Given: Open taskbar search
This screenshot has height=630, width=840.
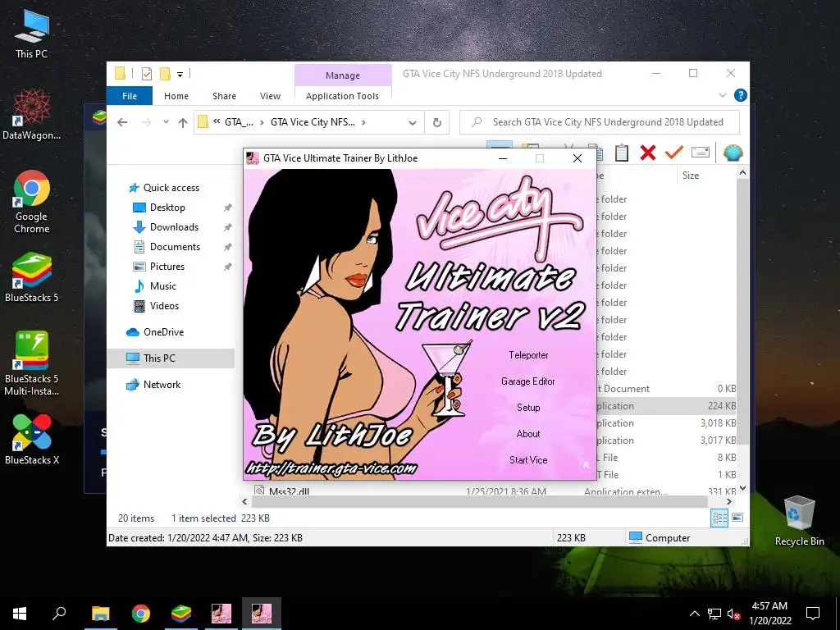Looking at the screenshot, I should pos(59,614).
